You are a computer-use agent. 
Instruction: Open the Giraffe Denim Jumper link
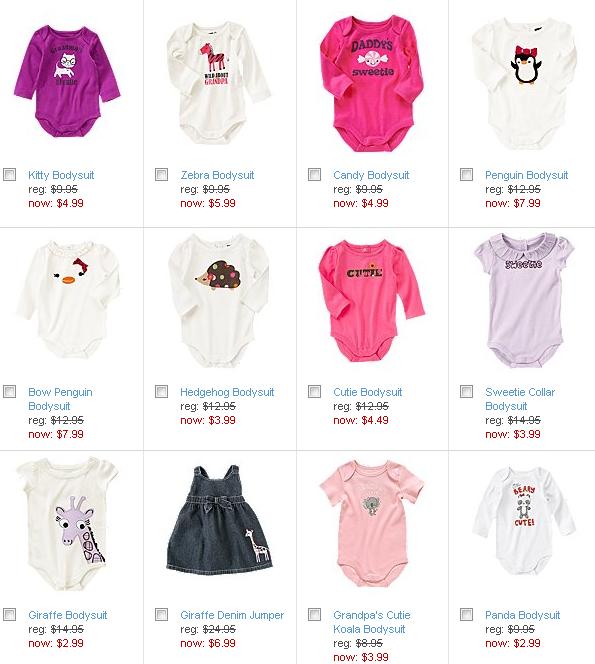click(232, 615)
